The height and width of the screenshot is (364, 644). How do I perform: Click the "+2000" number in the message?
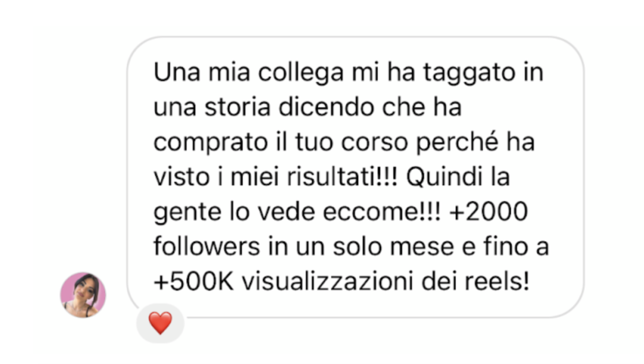tap(488, 212)
